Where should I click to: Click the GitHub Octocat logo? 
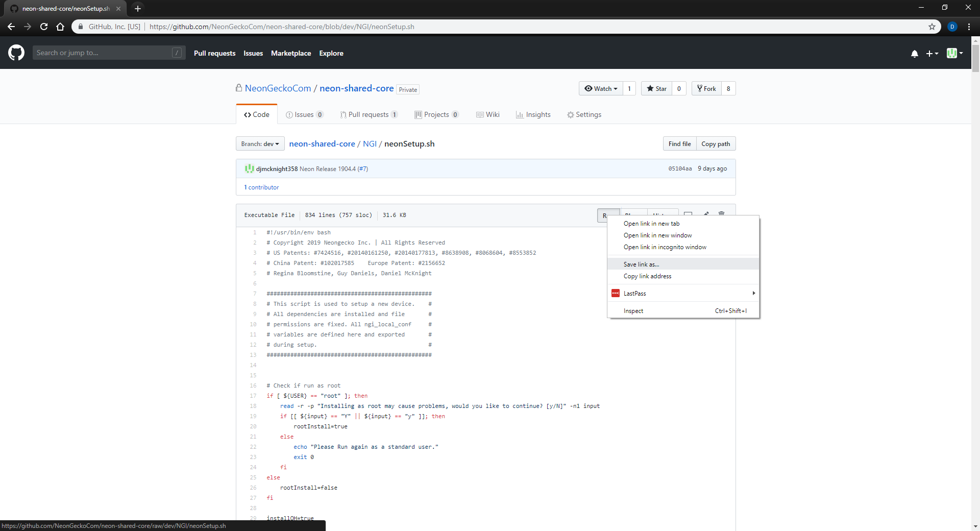(16, 53)
